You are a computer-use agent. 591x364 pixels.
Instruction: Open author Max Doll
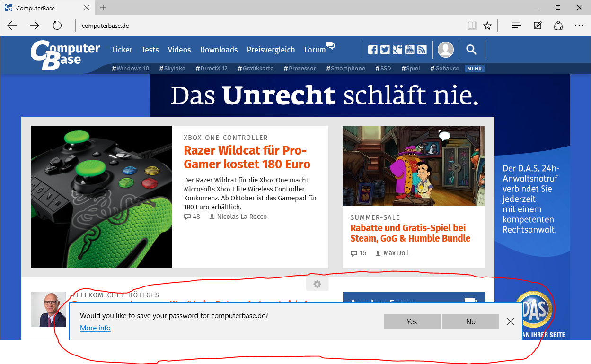(x=392, y=253)
